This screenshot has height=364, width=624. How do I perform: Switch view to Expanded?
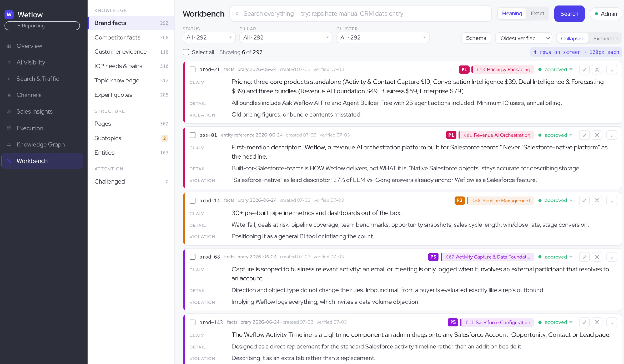(605, 39)
